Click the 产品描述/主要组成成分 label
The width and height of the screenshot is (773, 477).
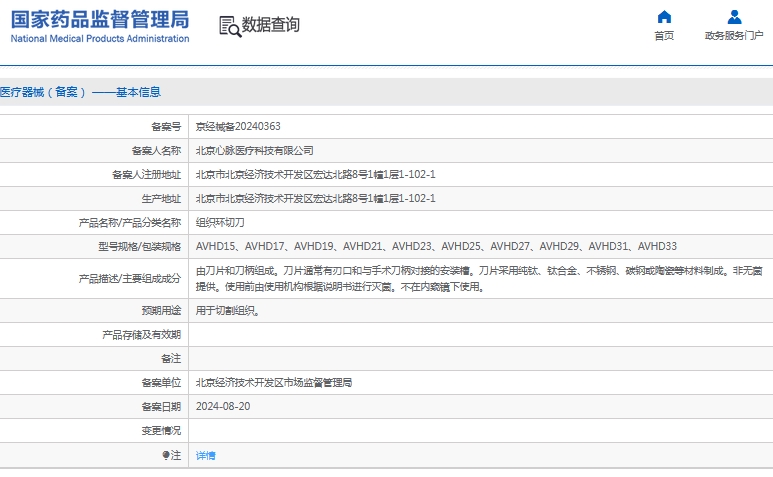130,279
